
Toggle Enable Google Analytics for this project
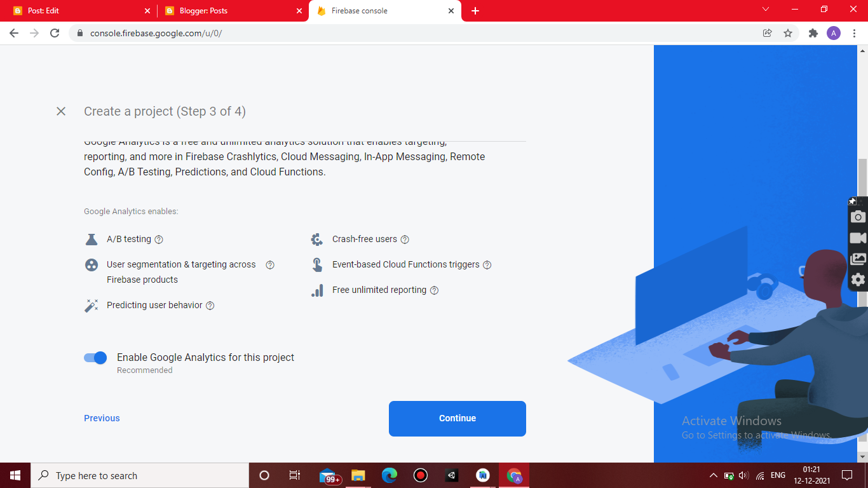(x=95, y=358)
